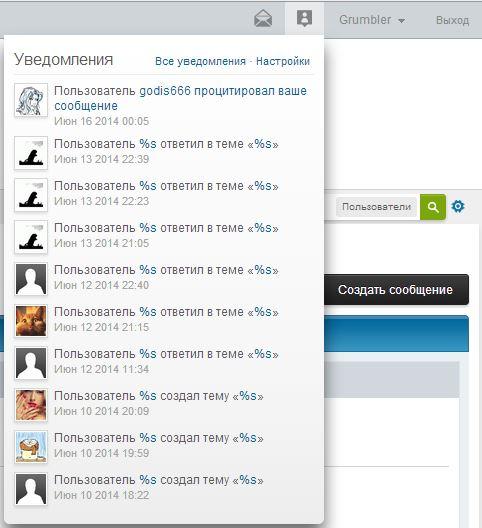The width and height of the screenshot is (482, 528).
Task: Open Все уведомления link
Action: 200,61
